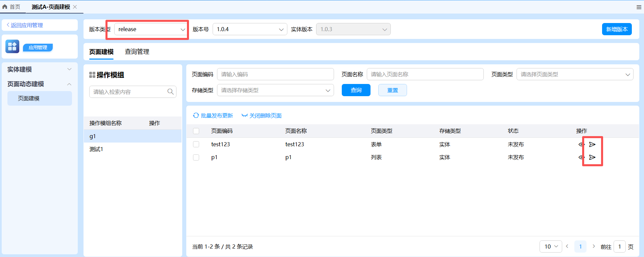Expand the 实体建模 sidebar section
The width and height of the screenshot is (644, 257).
click(x=40, y=69)
